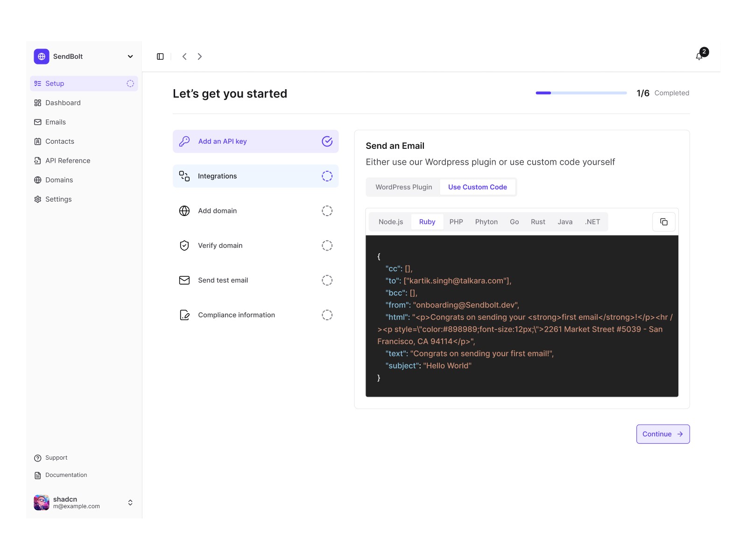Switch to the WordPress Plugin tab

point(403,187)
